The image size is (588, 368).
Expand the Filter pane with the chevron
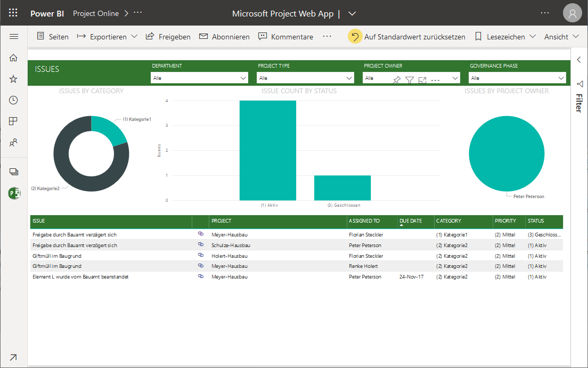(x=579, y=60)
